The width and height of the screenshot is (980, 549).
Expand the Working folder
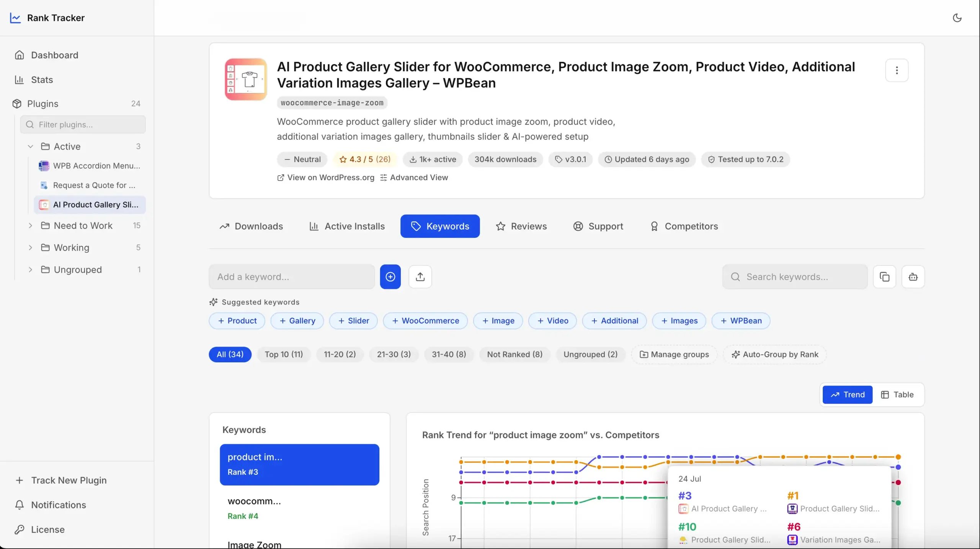[x=31, y=248]
